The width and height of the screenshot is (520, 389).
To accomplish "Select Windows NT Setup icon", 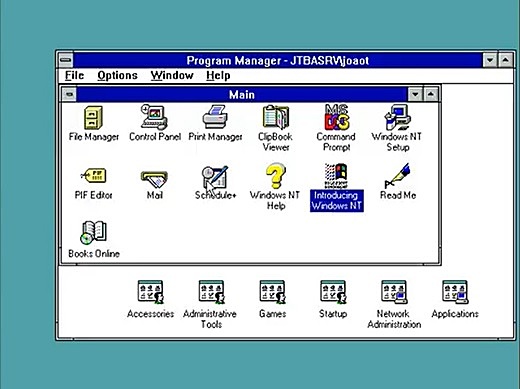I will (397, 117).
